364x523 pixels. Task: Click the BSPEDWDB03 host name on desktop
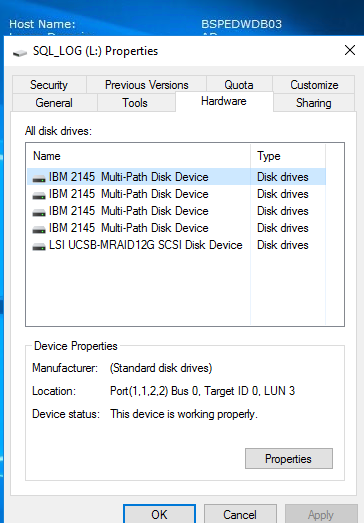241,24
